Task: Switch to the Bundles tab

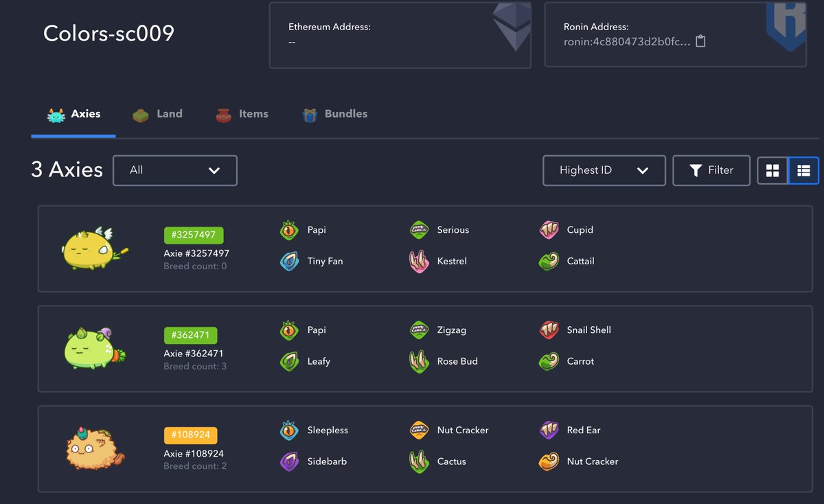Action: (x=335, y=115)
